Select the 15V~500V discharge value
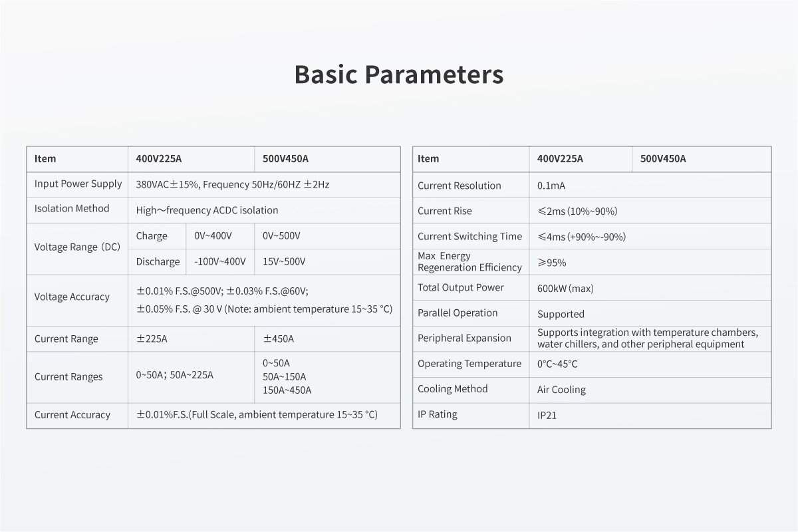The image size is (798, 532). tap(284, 261)
